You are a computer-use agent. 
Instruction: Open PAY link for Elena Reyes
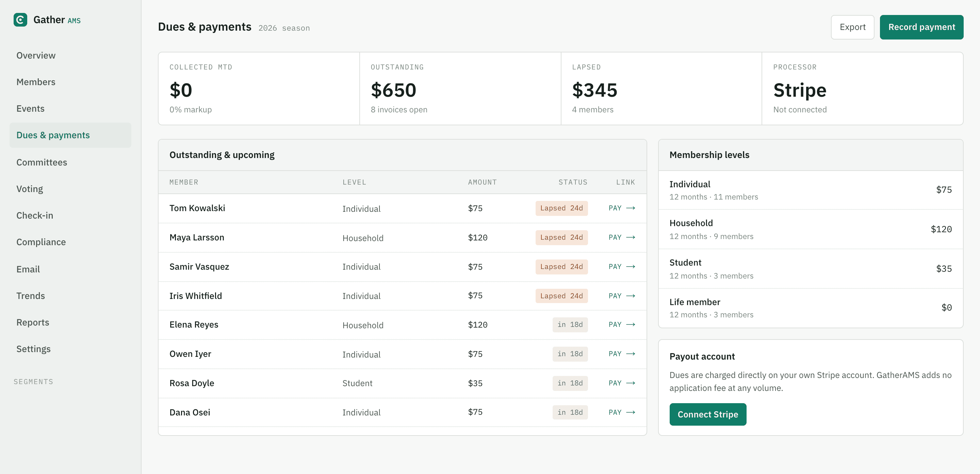(622, 325)
